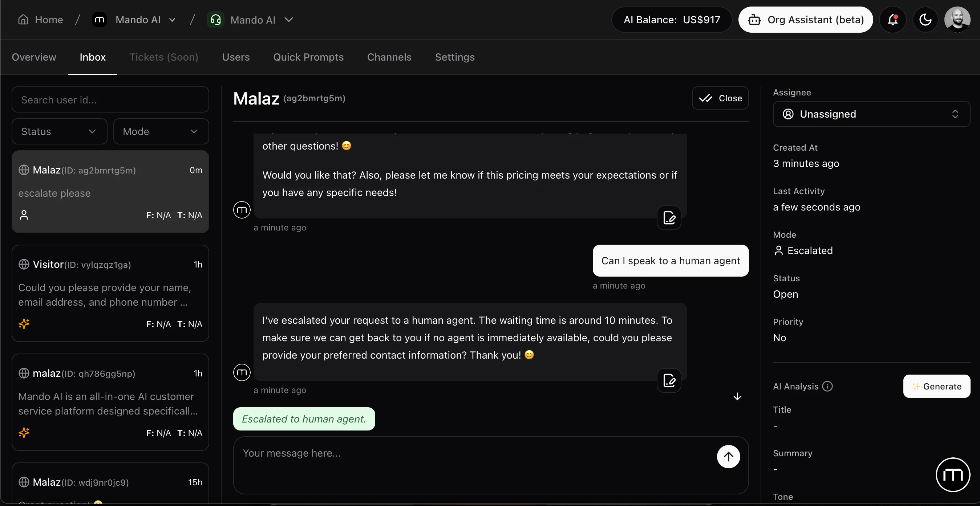Click the send message arrow
980x506 pixels.
[x=729, y=457]
